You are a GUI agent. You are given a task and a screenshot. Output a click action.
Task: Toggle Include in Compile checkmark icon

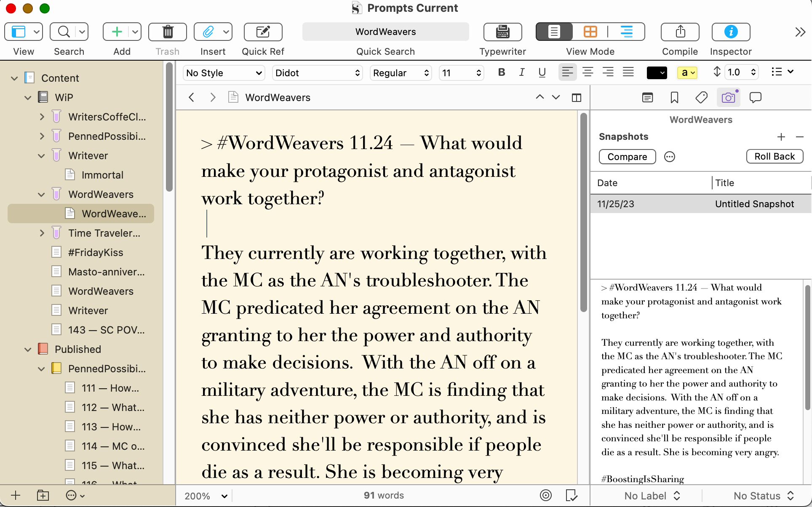(572, 495)
